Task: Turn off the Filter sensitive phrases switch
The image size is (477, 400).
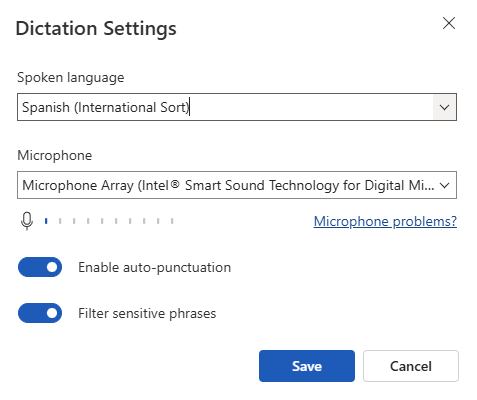Action: 40,313
